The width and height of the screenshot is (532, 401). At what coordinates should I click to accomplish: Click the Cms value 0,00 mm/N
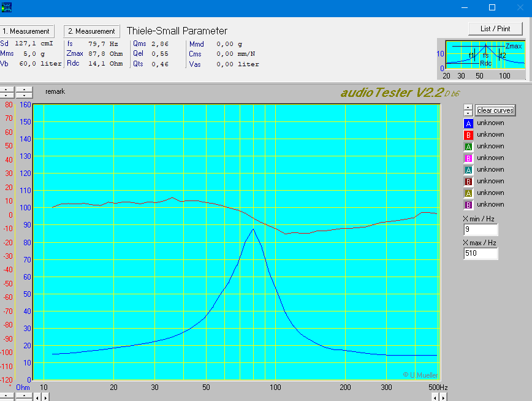tap(236, 54)
